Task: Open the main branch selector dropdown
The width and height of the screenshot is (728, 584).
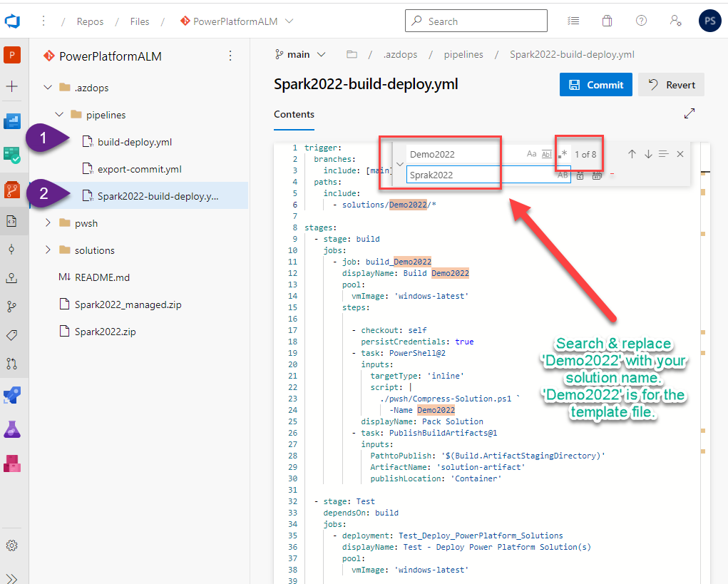Action: click(299, 54)
